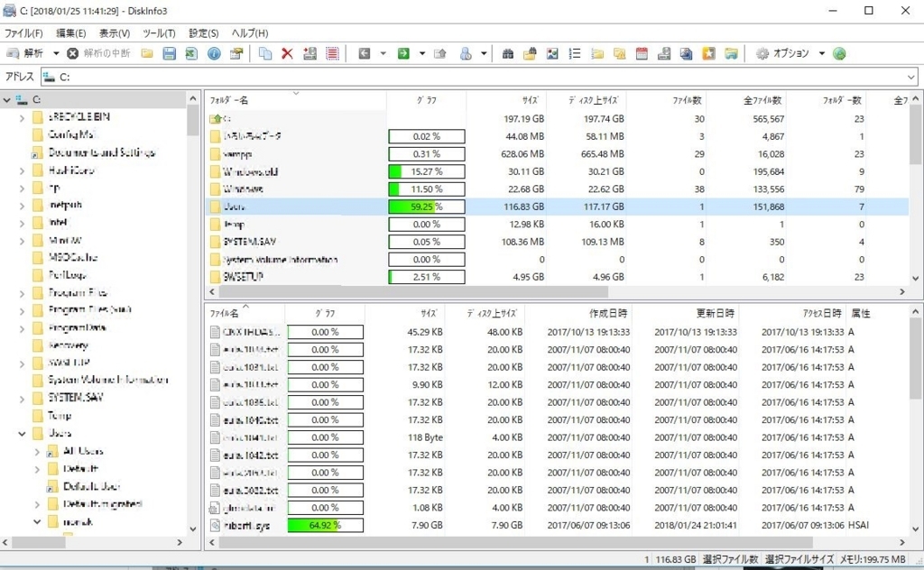Click the blue information icon
The width and height of the screenshot is (924, 570).
point(214,53)
